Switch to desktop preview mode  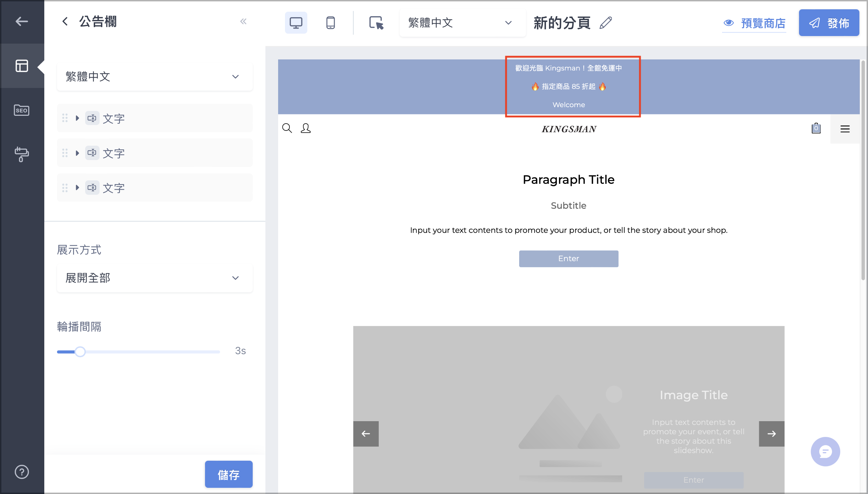(x=296, y=23)
